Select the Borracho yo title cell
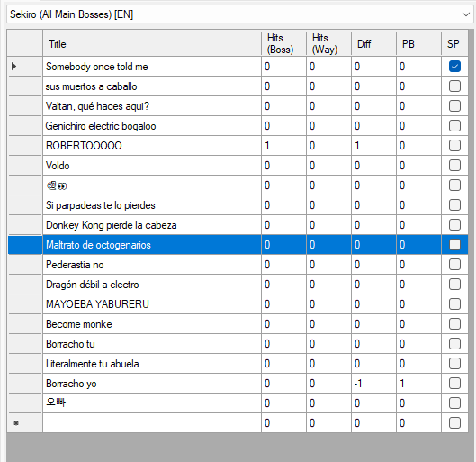Screen dimensions: 476x462 [x=152, y=384]
